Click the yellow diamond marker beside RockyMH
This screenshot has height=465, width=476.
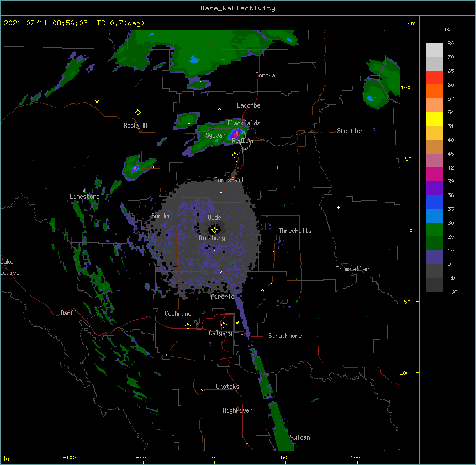pos(137,113)
